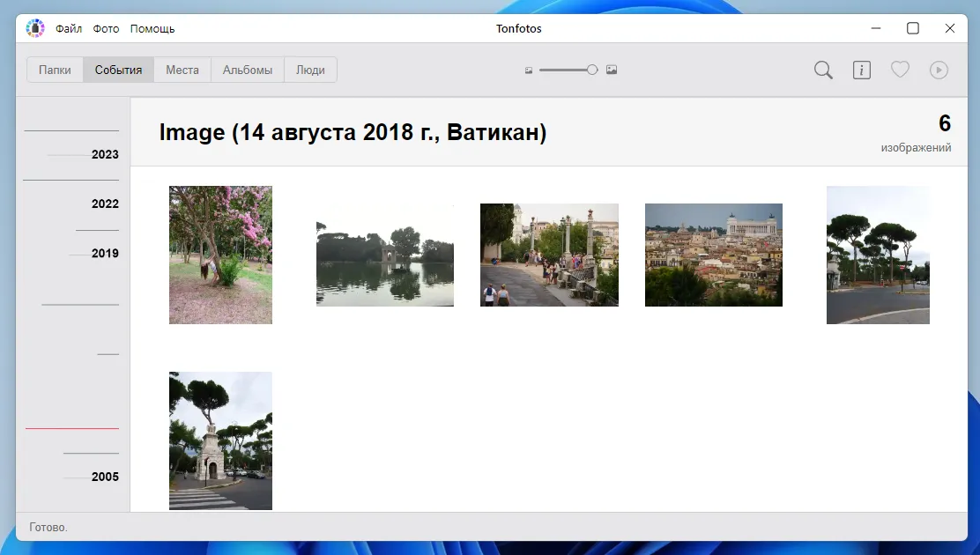Image resolution: width=980 pixels, height=555 pixels.
Task: Select year 2005 in the timeline
Action: coord(104,477)
